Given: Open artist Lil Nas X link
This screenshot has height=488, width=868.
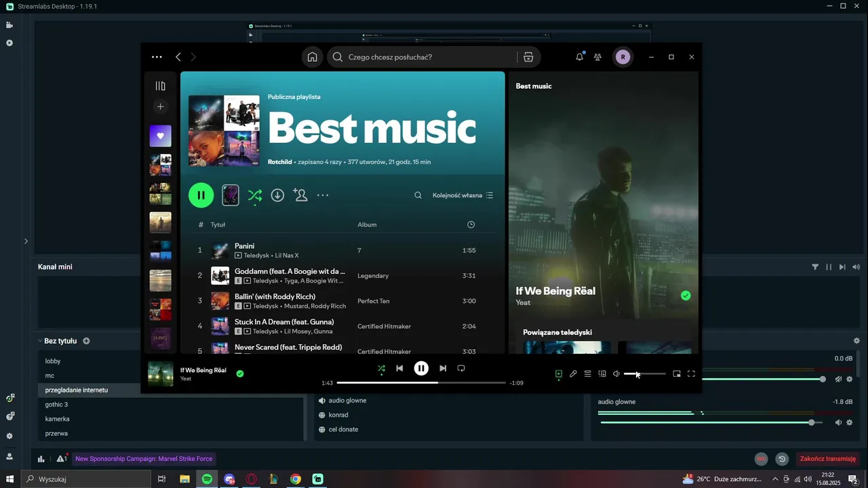Looking at the screenshot, I should (x=287, y=256).
